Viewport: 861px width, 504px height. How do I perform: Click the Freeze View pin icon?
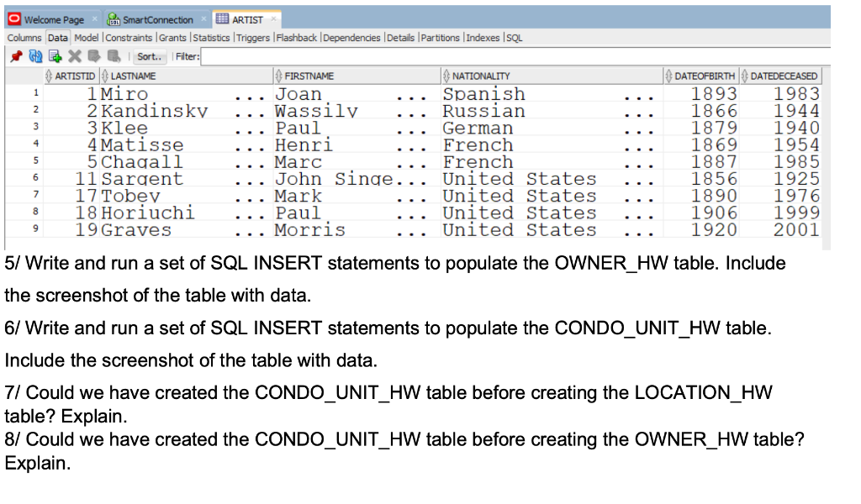pos(17,56)
